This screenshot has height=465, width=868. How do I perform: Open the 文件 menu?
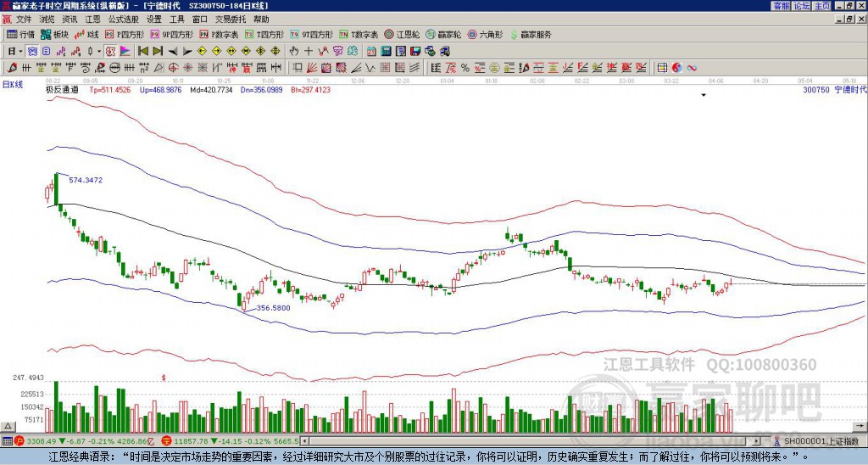[24, 20]
